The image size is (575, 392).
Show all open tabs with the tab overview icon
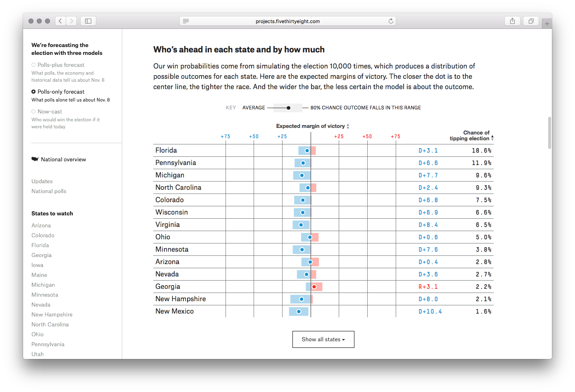pos(531,21)
